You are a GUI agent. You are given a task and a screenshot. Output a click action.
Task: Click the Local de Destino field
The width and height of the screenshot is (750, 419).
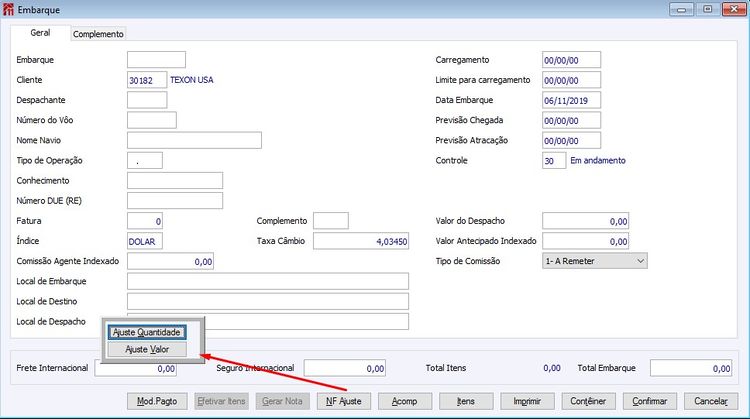[x=268, y=301]
